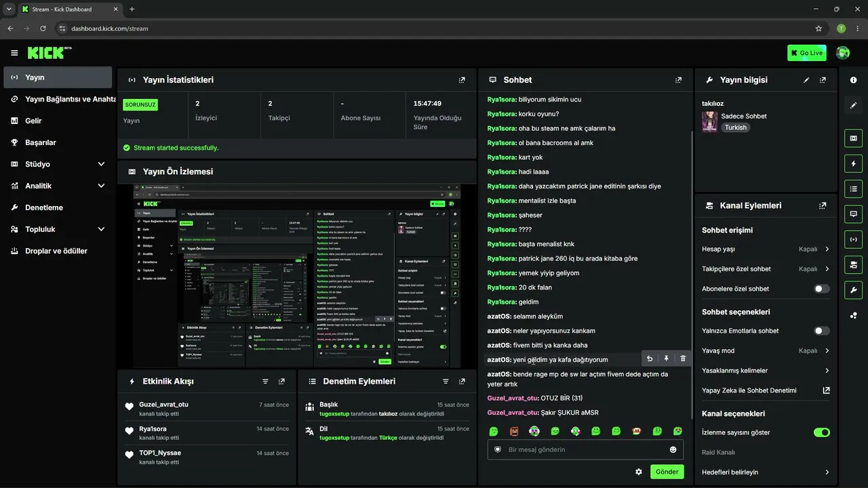The image size is (868, 488).
Task: Toggle the lightning activity widget in right rail
Action: coord(853,163)
